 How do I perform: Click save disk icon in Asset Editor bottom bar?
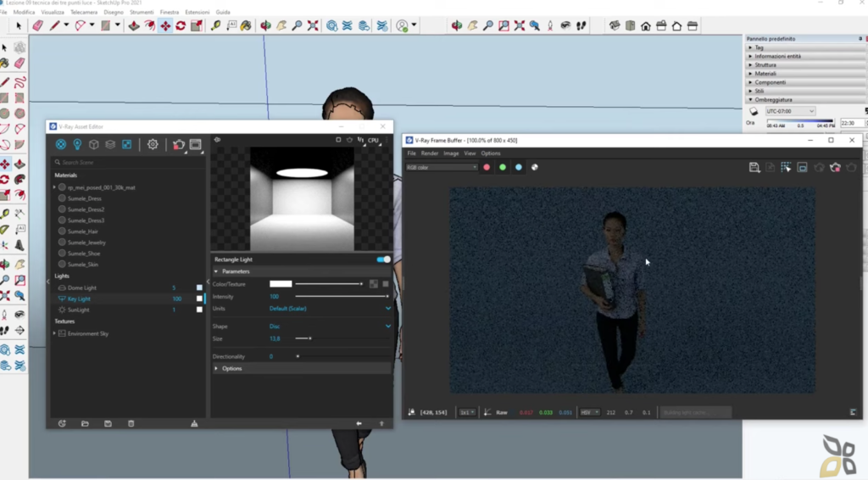(108, 423)
